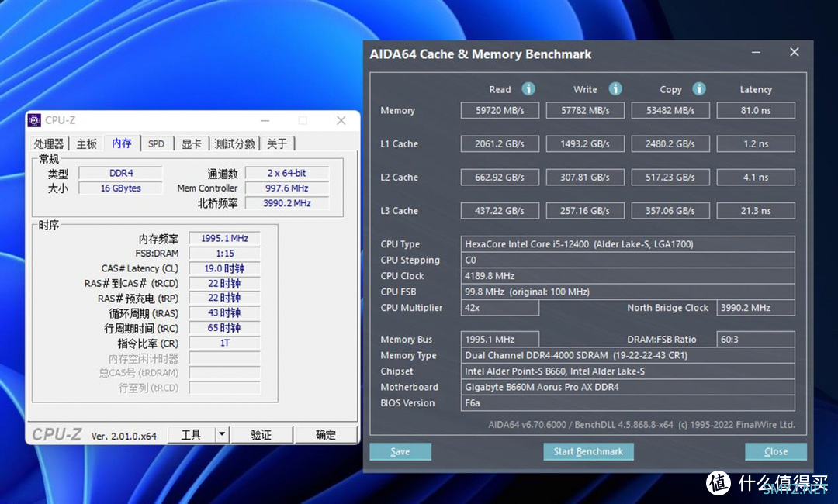
Task: Click Close button in AIDA64 window
Action: click(776, 452)
